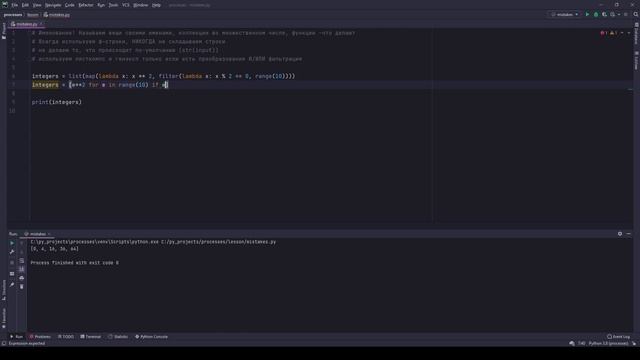Go to previous highlighted problem arrow
640x360 pixels.
pos(622,33)
